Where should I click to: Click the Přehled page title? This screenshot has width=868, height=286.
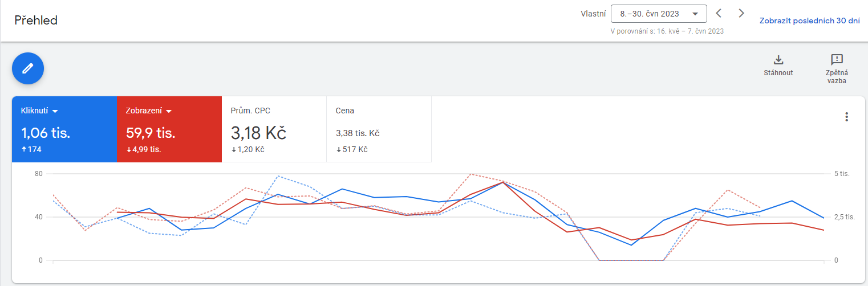tap(36, 21)
